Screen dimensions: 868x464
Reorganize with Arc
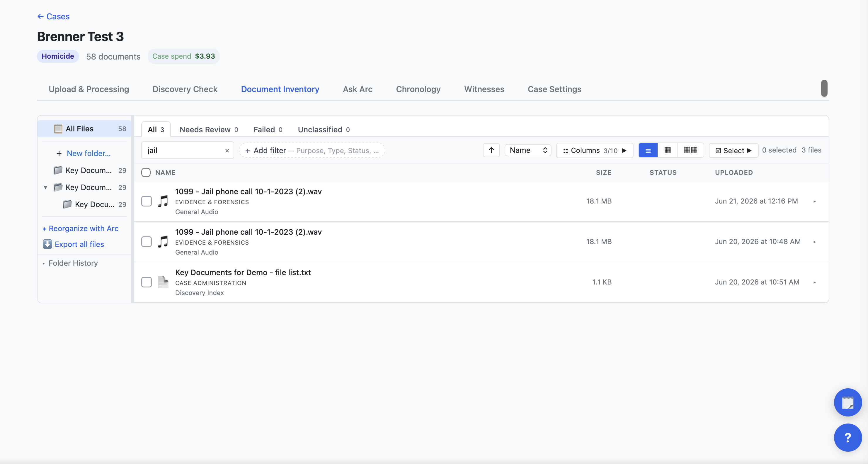tap(81, 229)
